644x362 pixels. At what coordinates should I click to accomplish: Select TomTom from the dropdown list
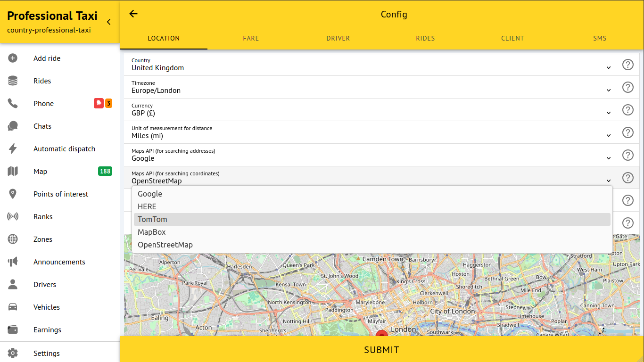point(152,219)
